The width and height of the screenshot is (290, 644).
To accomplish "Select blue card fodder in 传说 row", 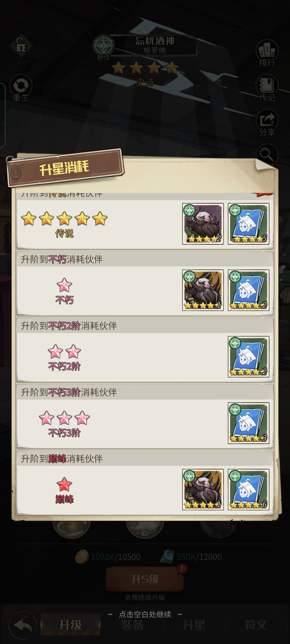I will (x=249, y=224).
